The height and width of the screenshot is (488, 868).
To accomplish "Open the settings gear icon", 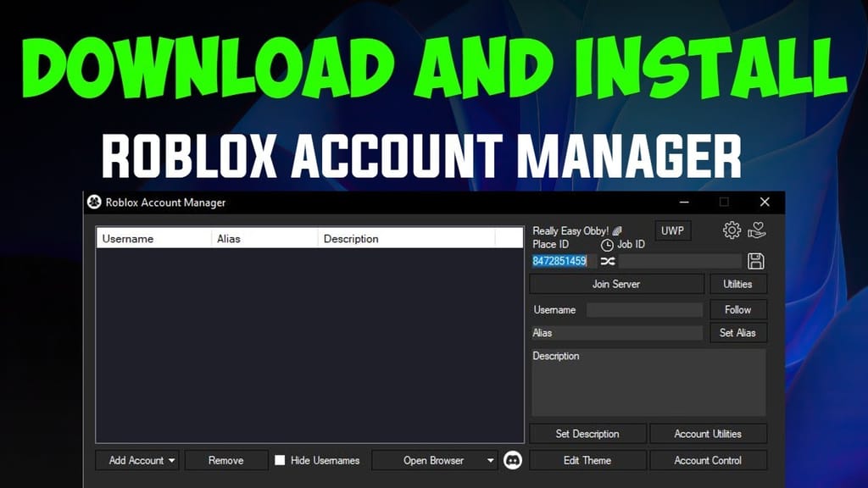I will [731, 229].
